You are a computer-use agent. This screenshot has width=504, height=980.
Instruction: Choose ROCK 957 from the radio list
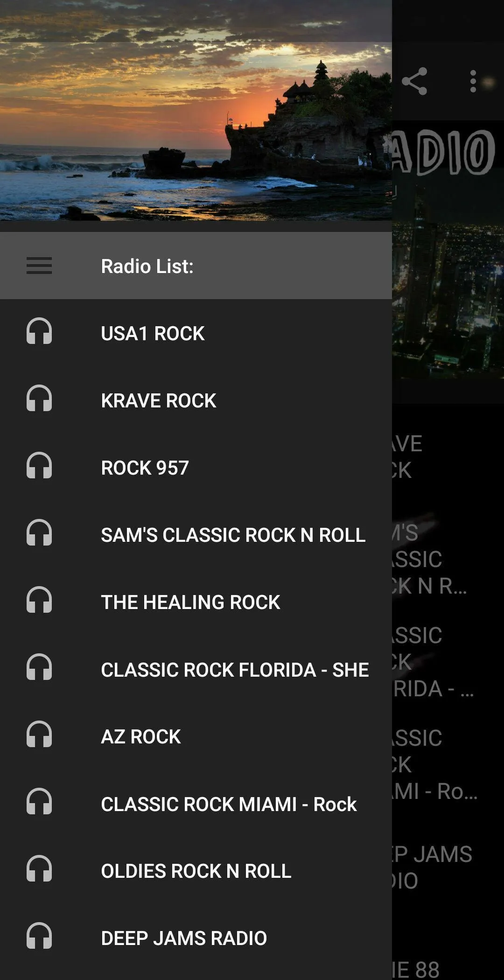[x=196, y=468]
